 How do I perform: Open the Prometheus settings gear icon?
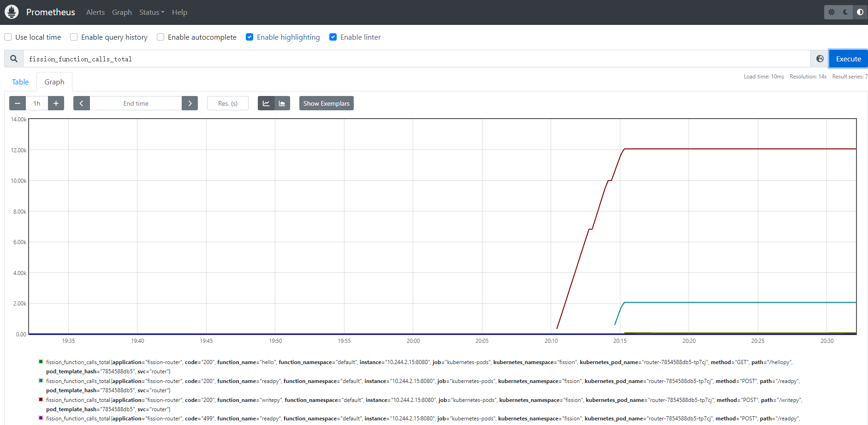(x=831, y=12)
